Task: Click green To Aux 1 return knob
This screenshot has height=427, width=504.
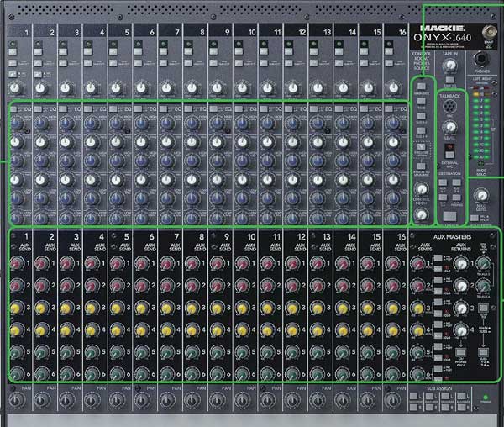Action: pos(483,263)
